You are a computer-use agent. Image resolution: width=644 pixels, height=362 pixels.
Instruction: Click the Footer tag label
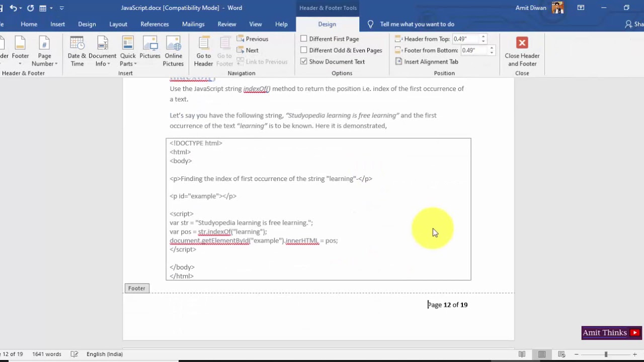click(x=137, y=288)
